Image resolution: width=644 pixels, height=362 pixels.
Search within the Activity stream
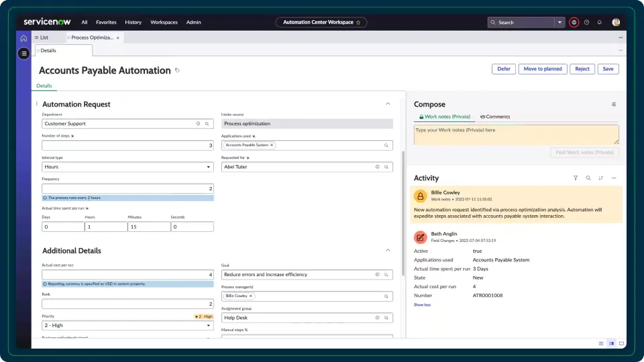588,178
